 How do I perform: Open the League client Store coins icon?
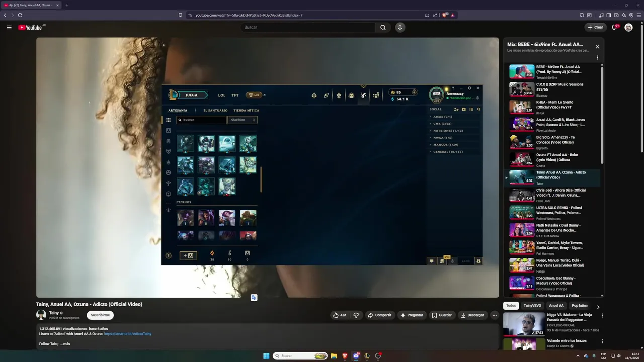[376, 95]
